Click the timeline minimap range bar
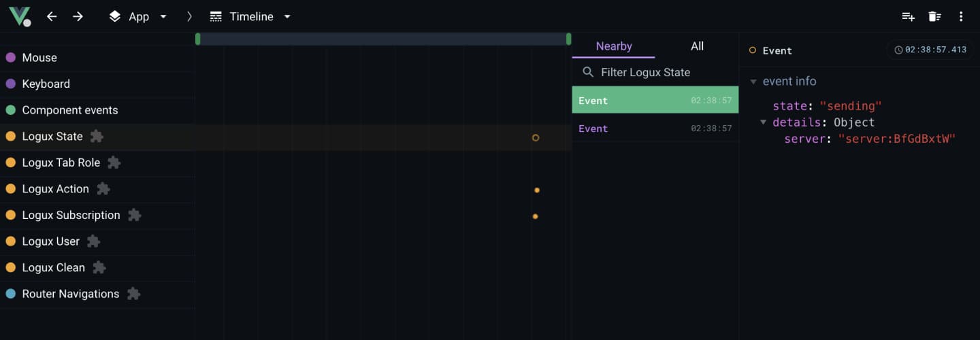This screenshot has height=340, width=980. pos(383,39)
